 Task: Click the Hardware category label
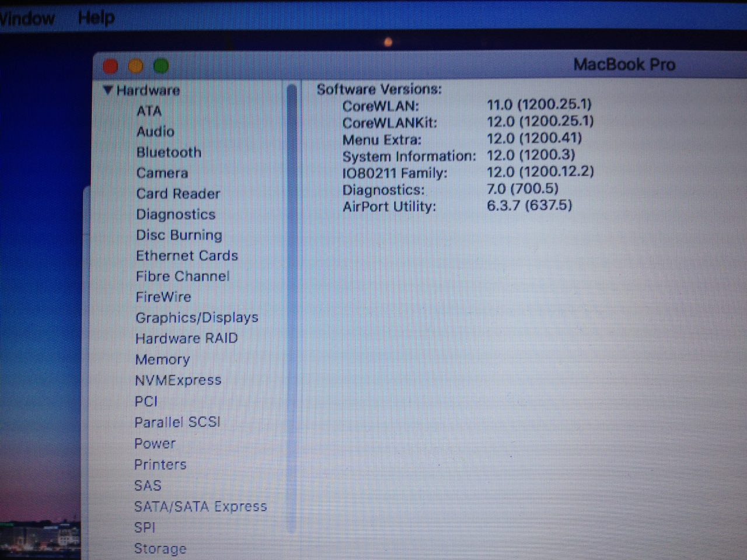pos(148,90)
